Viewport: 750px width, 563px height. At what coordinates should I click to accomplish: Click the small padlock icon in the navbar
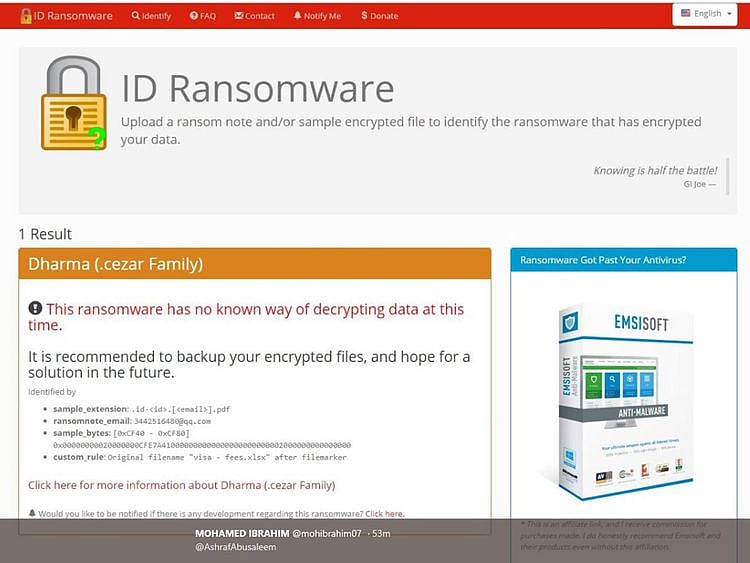26,15
